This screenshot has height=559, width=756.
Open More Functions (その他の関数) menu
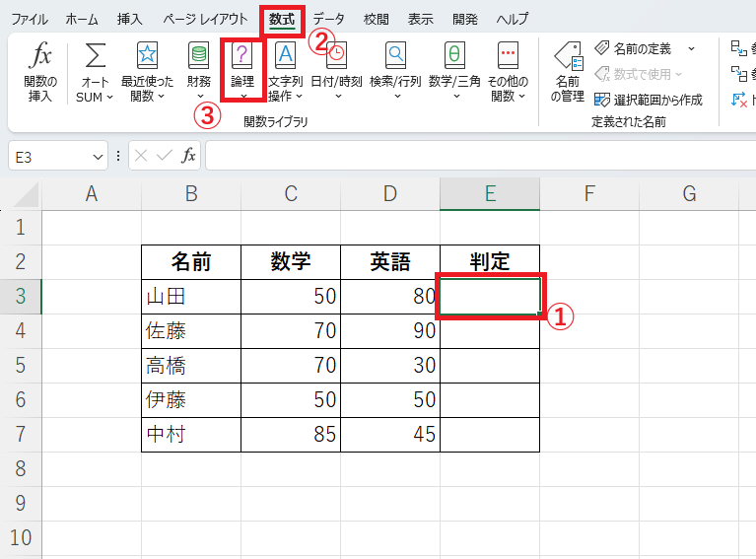[508, 71]
